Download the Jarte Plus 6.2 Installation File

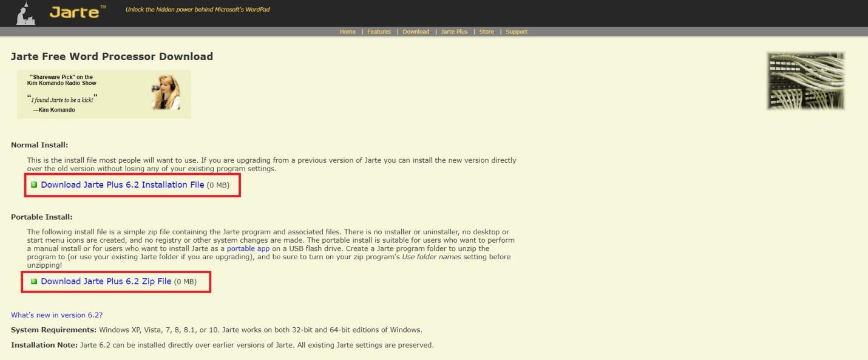[121, 185]
